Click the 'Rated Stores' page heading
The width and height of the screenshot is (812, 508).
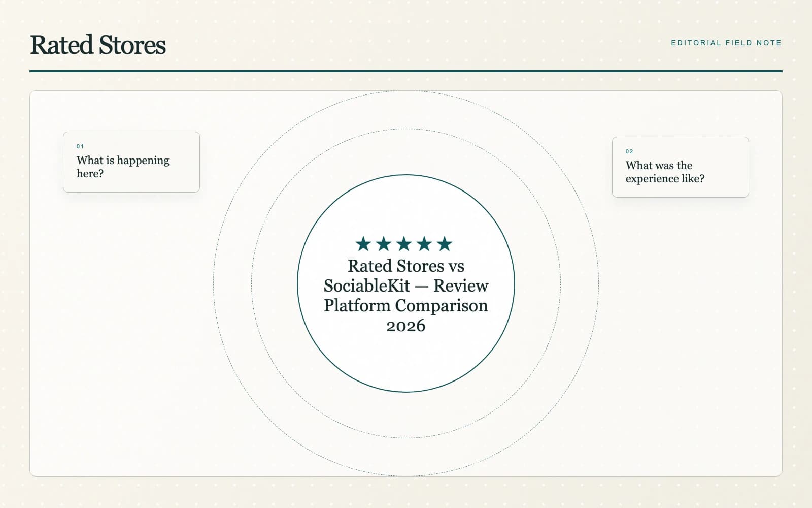(x=98, y=45)
